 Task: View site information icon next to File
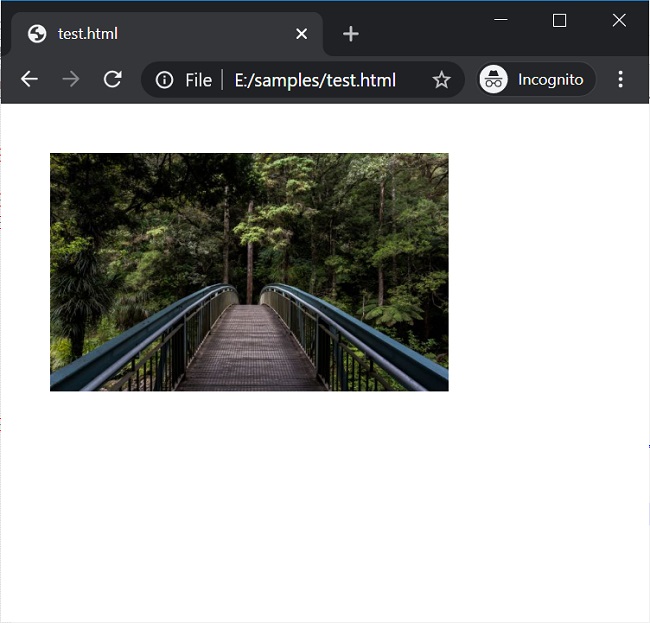[x=165, y=80]
